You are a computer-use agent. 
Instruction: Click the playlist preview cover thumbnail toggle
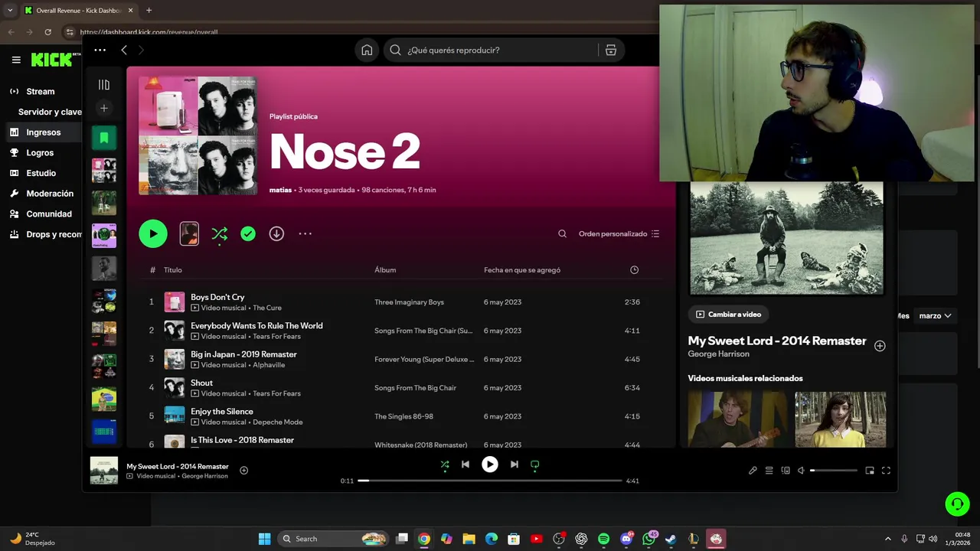click(x=189, y=233)
